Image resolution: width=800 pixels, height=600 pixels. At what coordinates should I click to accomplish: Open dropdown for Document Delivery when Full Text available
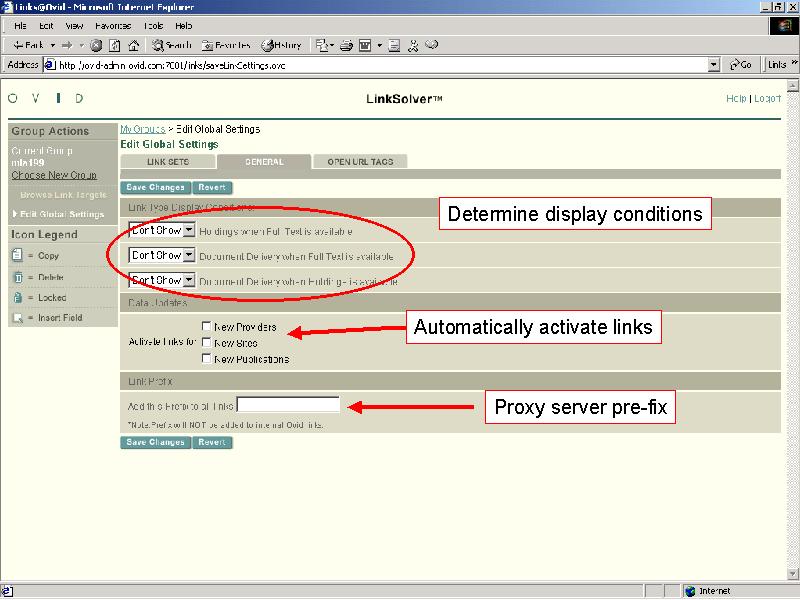[189, 255]
